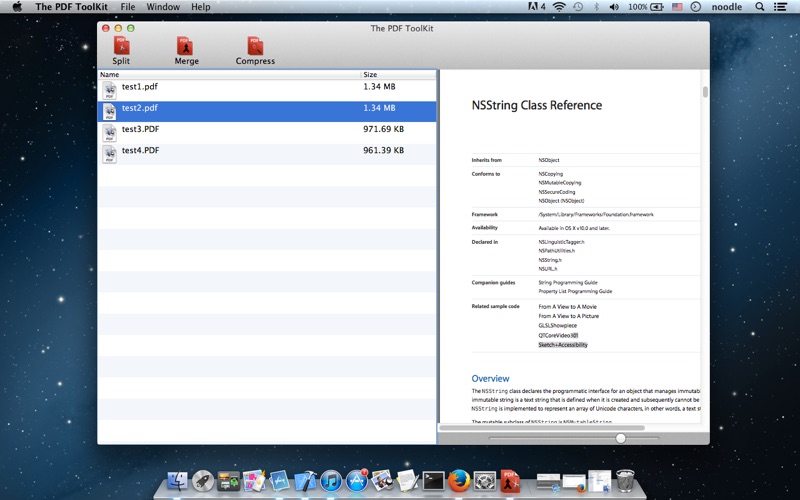Click the 100% battery status indicator
Image resolution: width=800 pixels, height=500 pixels.
point(645,7)
